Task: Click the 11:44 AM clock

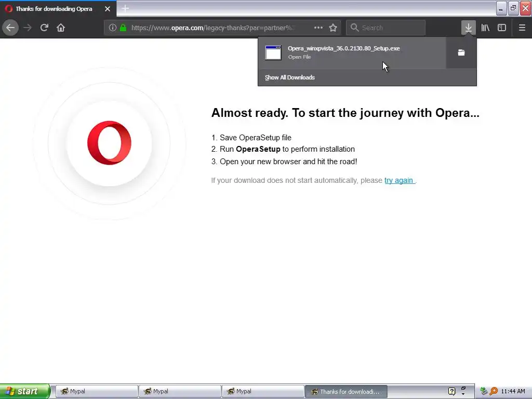Action: [x=513, y=391]
